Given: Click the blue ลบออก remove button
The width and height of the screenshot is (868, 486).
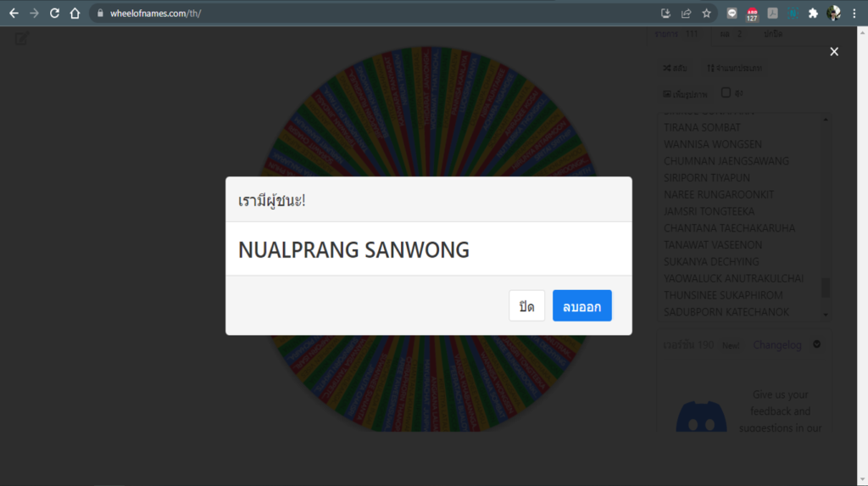Looking at the screenshot, I should point(581,305).
